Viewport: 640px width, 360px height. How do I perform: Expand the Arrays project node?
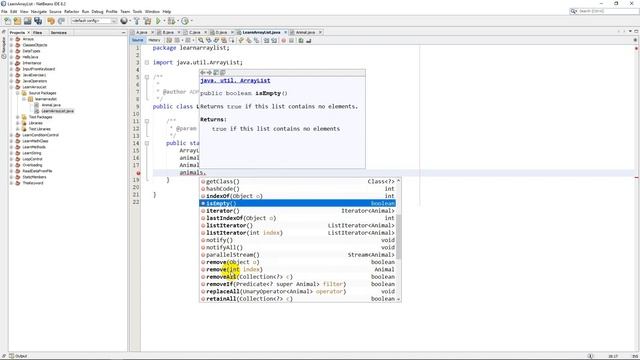point(11,39)
